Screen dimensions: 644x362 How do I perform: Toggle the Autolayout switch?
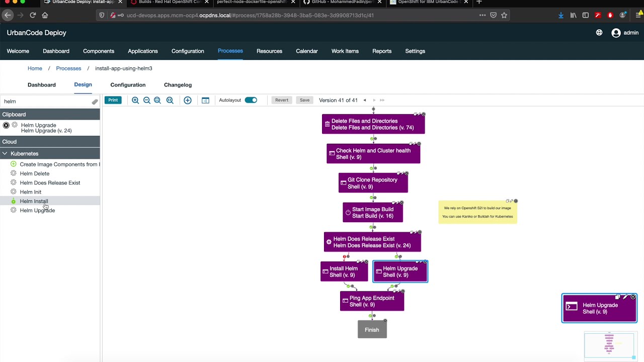pos(251,100)
